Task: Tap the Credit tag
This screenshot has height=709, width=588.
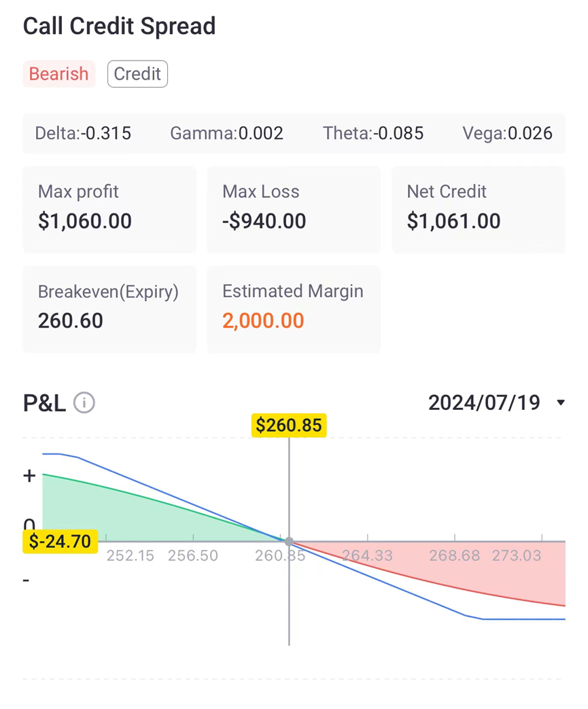Action: point(137,73)
